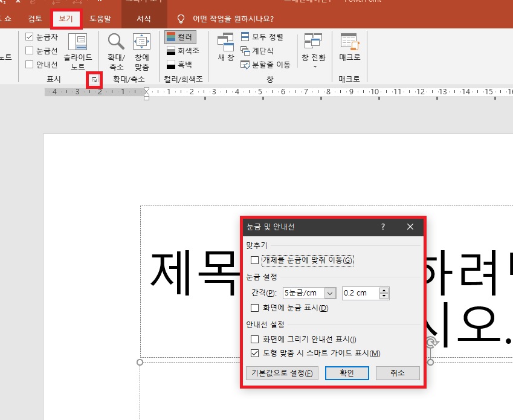The image size is (513, 420).
Task: Activate 분할줄 이동 move split
Action: tap(265, 65)
